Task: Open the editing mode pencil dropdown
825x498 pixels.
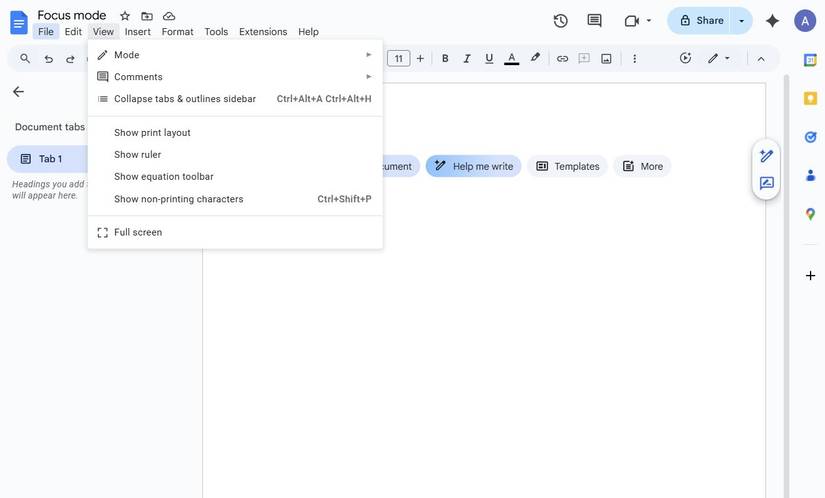Action: [719, 58]
